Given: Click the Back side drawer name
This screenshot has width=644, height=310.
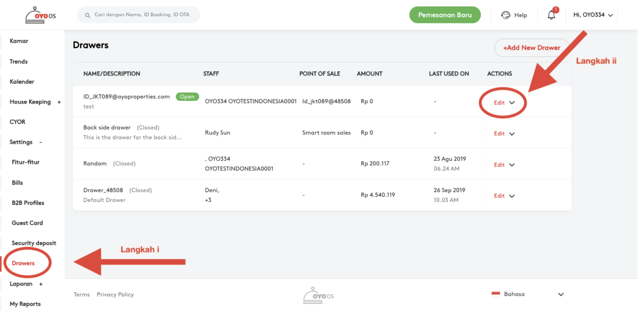Looking at the screenshot, I should pos(107,128).
